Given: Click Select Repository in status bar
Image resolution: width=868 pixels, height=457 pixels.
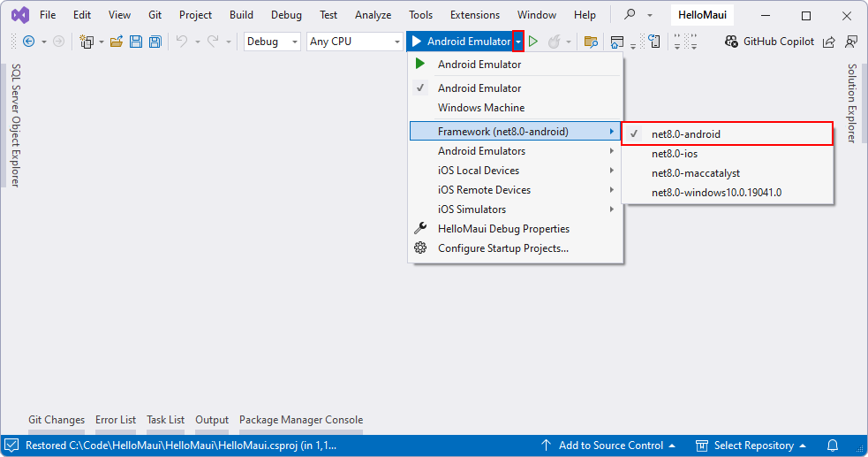Looking at the screenshot, I should (751, 446).
